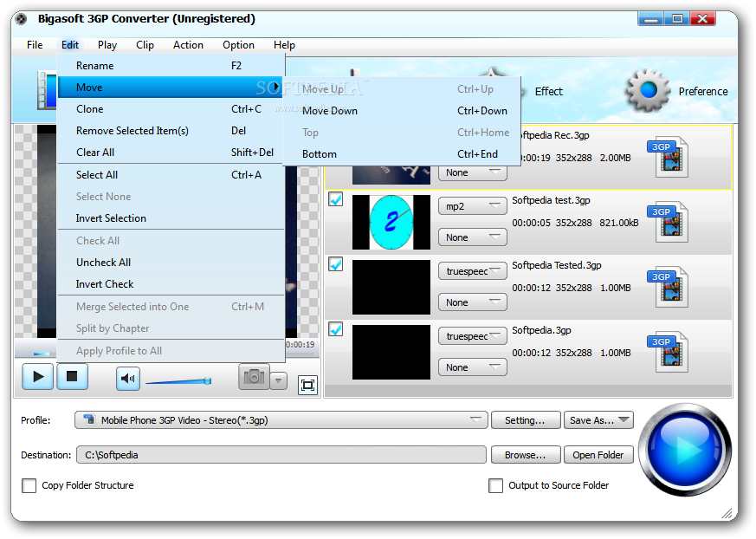Choose Move Down in the submenu
The height and width of the screenshot is (539, 756).
[x=402, y=111]
